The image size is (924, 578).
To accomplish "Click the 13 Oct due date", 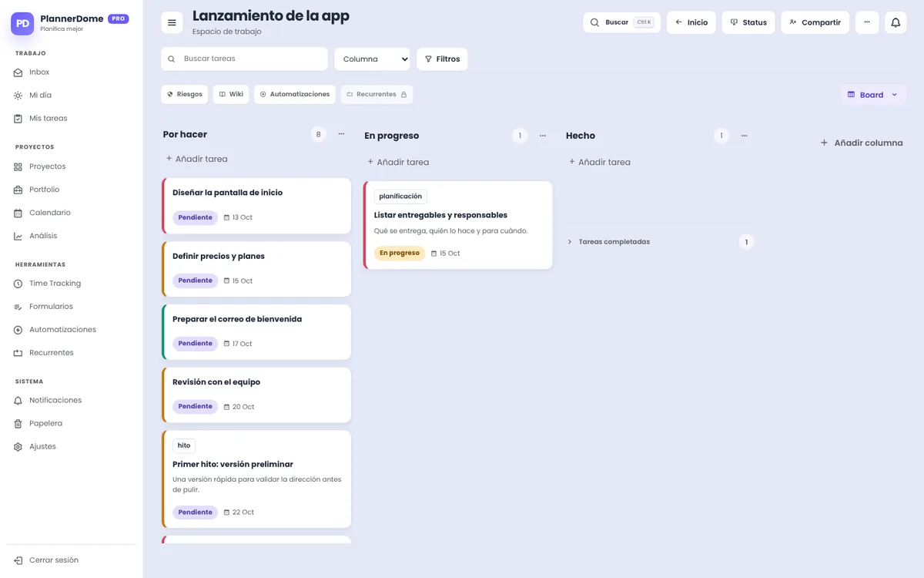I will [238, 217].
